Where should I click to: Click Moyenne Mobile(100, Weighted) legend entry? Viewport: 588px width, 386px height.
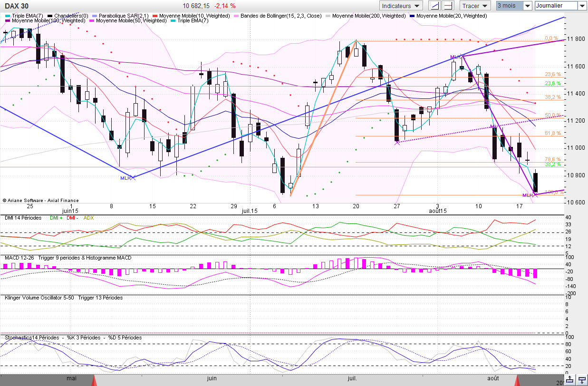click(45, 21)
